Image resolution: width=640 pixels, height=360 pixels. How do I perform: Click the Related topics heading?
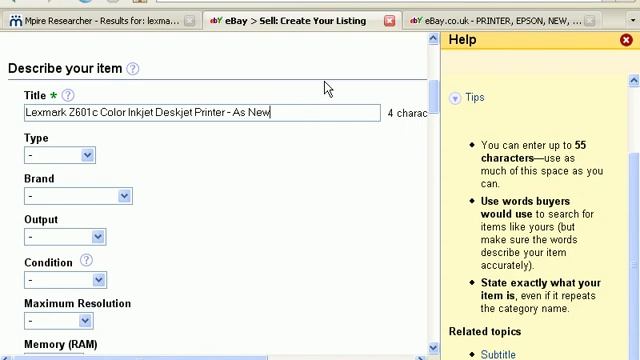[485, 331]
